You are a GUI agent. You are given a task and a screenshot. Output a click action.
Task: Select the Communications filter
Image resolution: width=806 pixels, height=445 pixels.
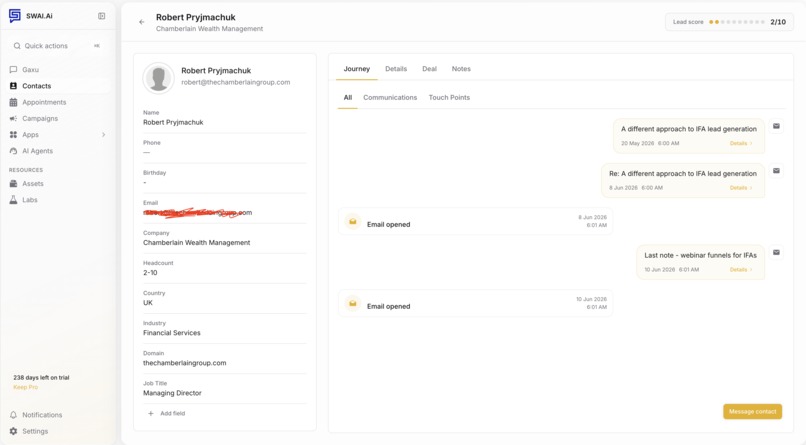click(x=390, y=98)
